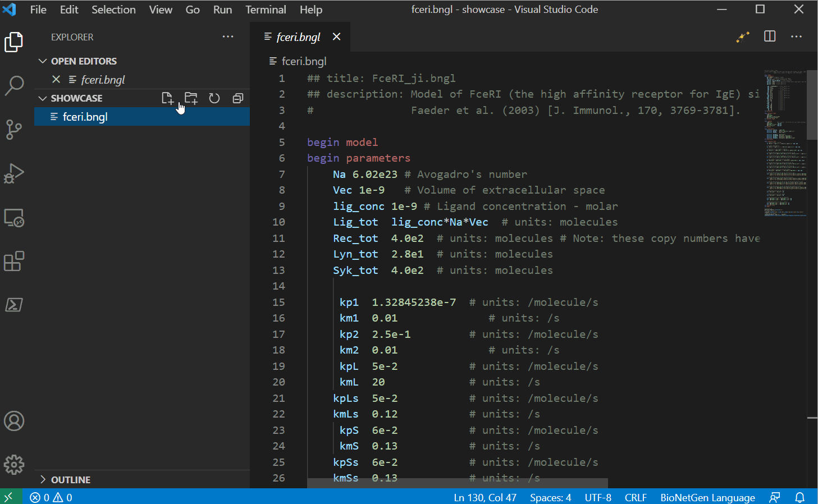Open the Edit menu
The image size is (818, 504).
[69, 10]
